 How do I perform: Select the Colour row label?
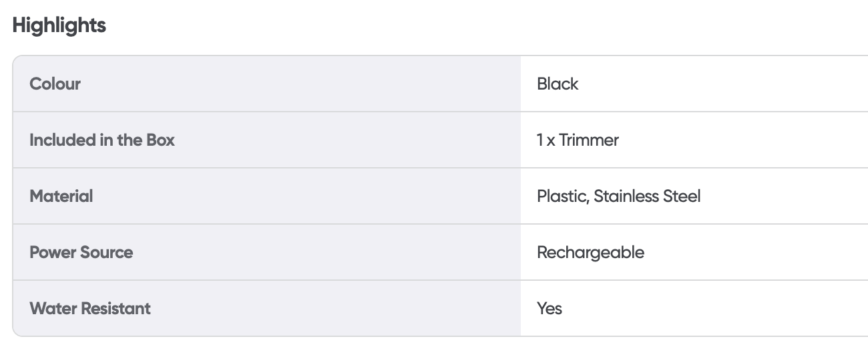(x=55, y=84)
